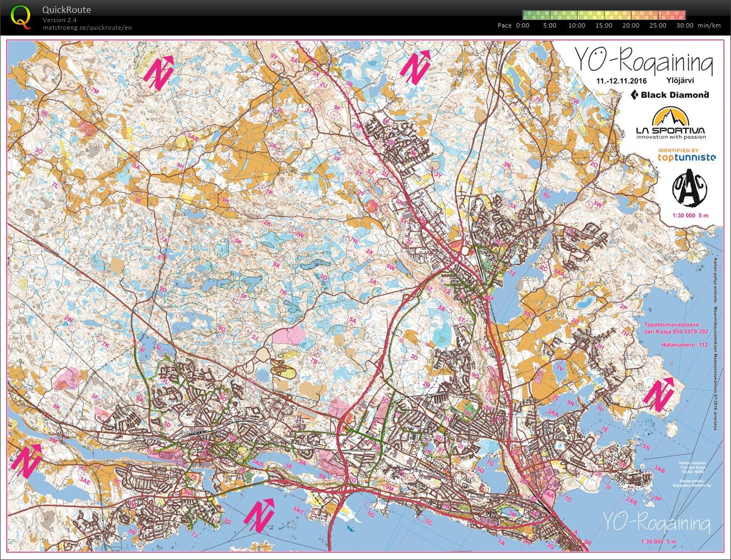Screen dimensions: 731x560
Task: Select control point 3O on the map
Action: (38, 150)
